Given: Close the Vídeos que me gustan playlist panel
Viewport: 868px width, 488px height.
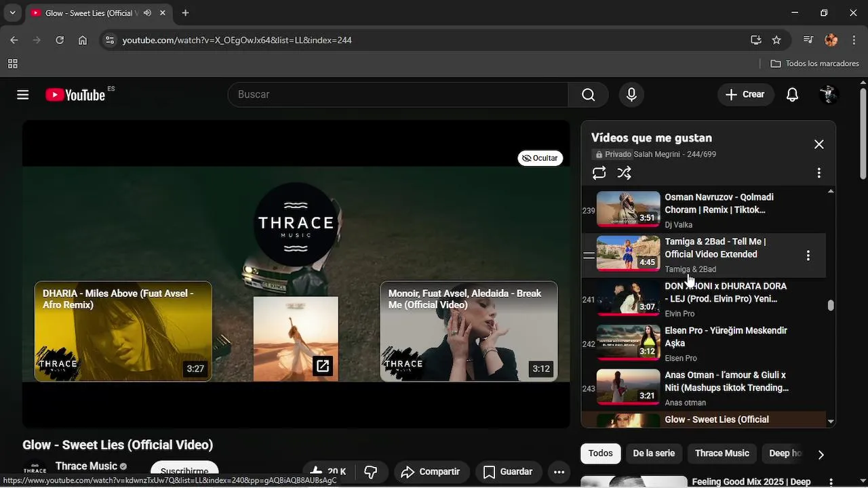Looking at the screenshot, I should 818,144.
